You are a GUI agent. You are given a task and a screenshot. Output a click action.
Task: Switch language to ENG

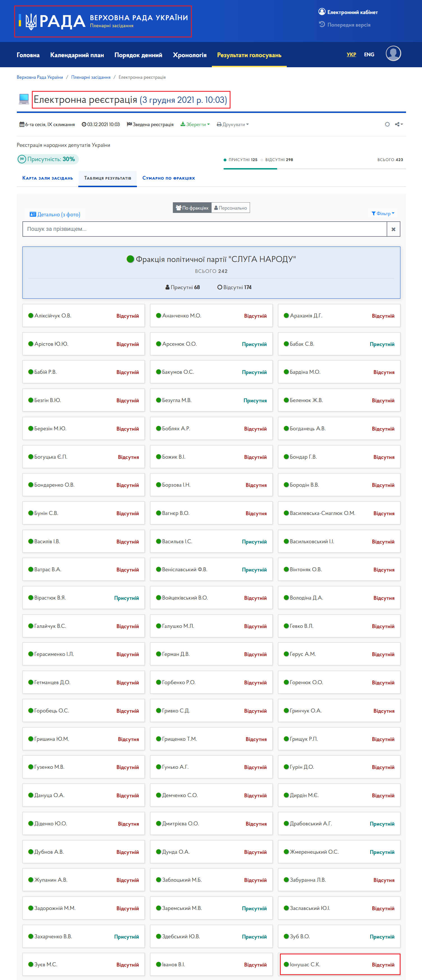coord(369,54)
